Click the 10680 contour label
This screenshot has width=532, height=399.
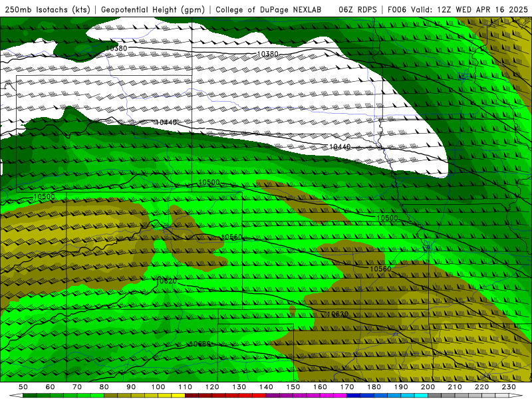pos(200,344)
